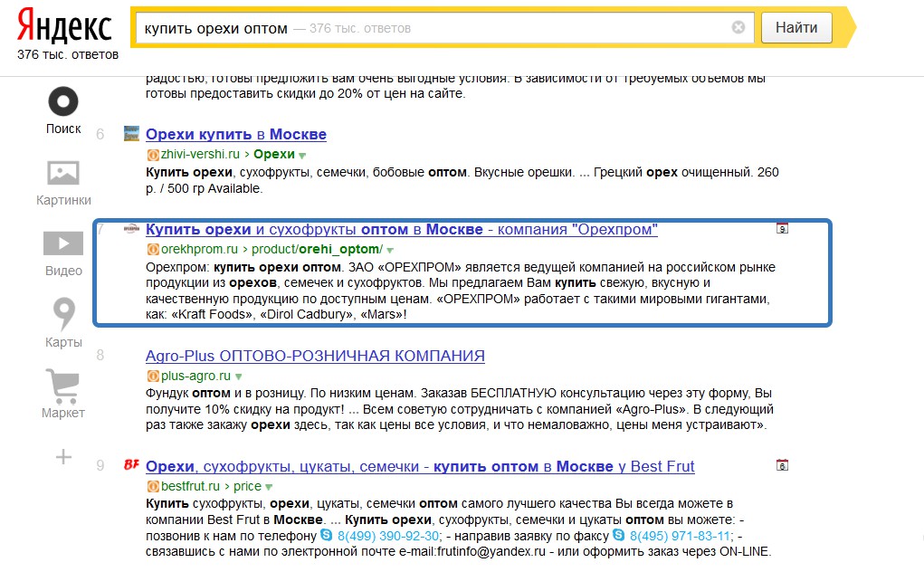Image resolution: width=924 pixels, height=572 pixels.
Task: Click the bestfrut.ru domain link
Action: click(x=190, y=487)
